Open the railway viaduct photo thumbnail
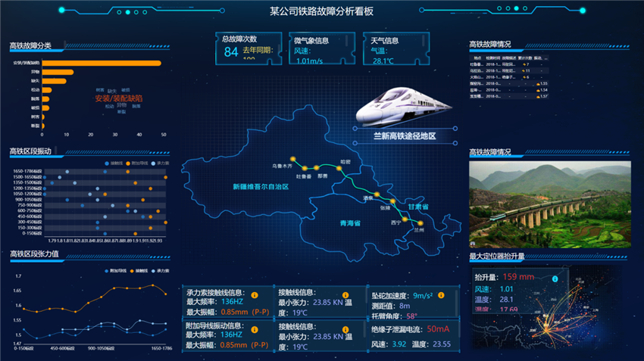644x361 pixels. coord(549,204)
